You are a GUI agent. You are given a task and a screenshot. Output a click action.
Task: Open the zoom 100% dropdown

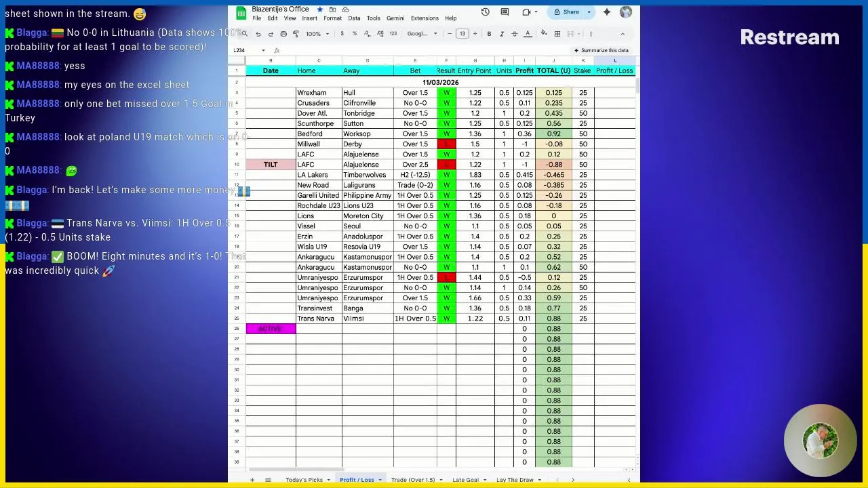[317, 34]
